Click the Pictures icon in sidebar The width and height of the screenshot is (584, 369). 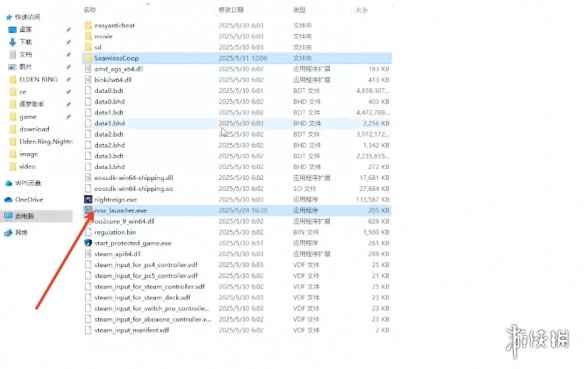[x=13, y=67]
